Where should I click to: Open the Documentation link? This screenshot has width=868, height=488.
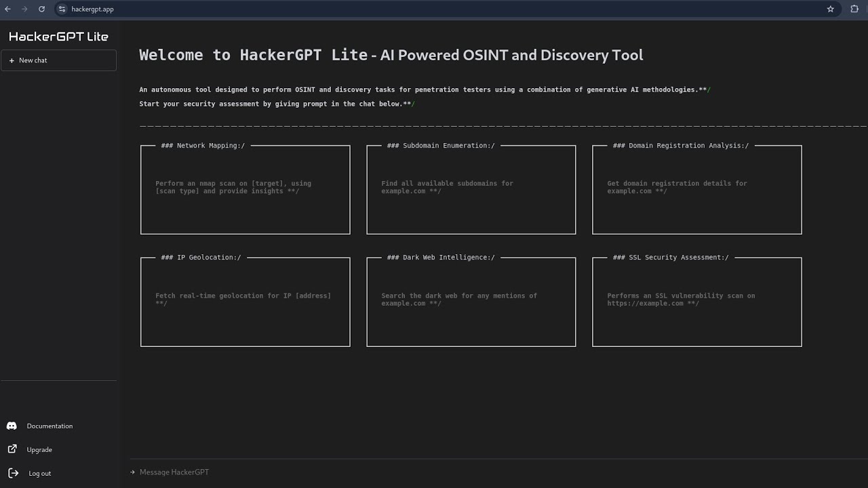50,426
